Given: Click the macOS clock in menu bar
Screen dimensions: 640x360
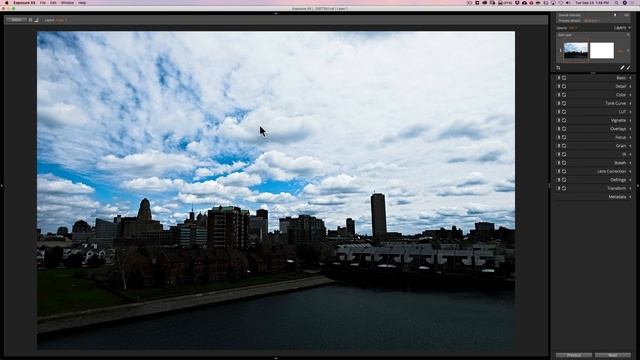Looking at the screenshot, I should [x=592, y=3].
